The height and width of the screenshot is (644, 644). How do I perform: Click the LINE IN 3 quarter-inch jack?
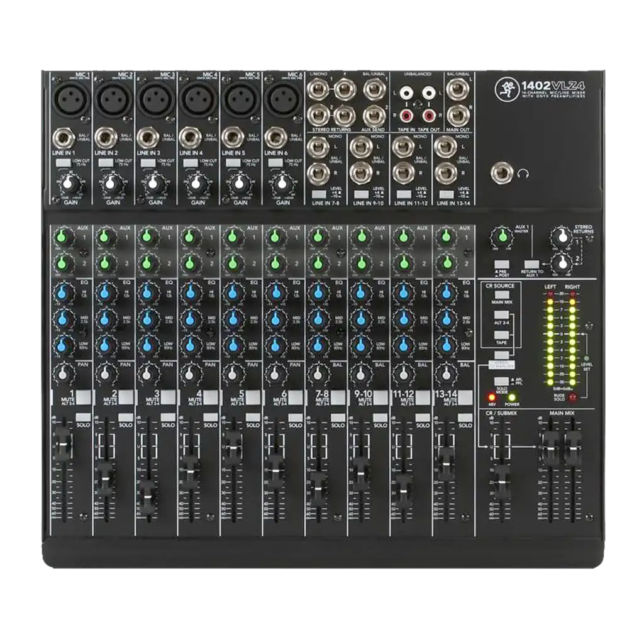pos(147,138)
